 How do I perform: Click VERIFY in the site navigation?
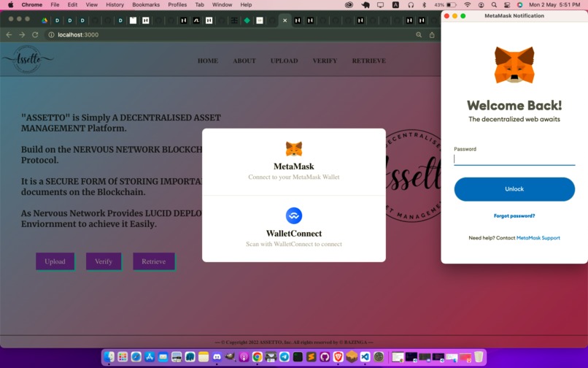click(x=325, y=61)
